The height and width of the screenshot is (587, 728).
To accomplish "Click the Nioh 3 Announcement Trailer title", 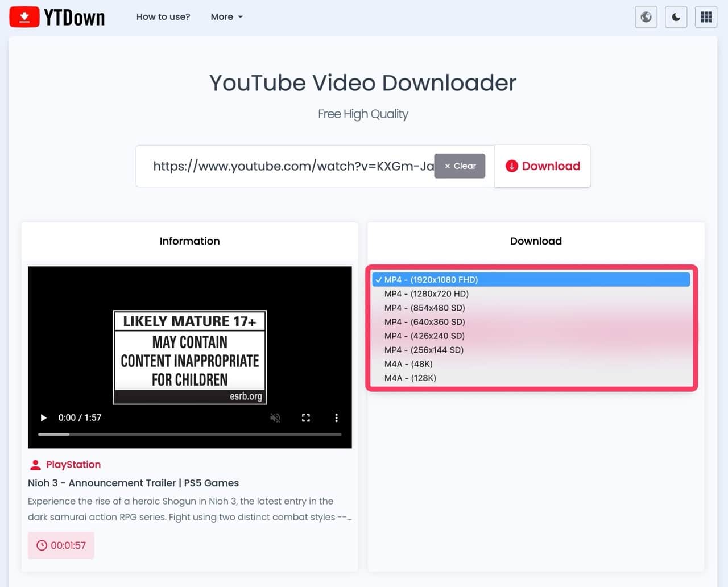I will [x=133, y=483].
